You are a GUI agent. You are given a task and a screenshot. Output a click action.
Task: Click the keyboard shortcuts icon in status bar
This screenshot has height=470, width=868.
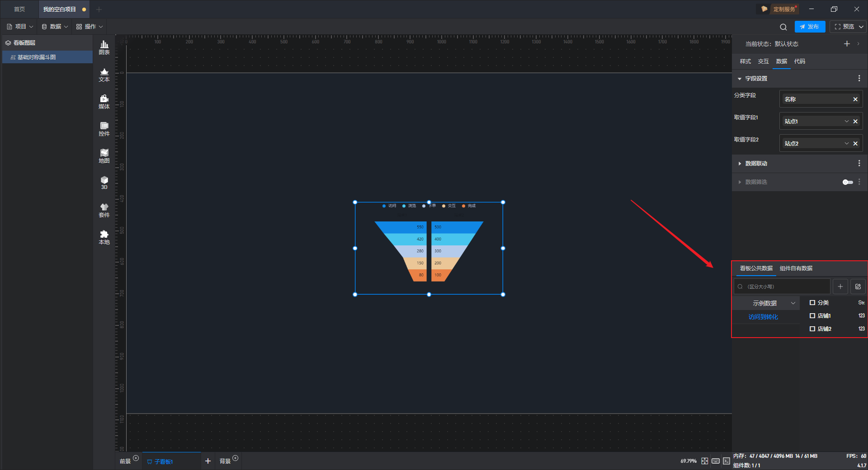(x=716, y=461)
